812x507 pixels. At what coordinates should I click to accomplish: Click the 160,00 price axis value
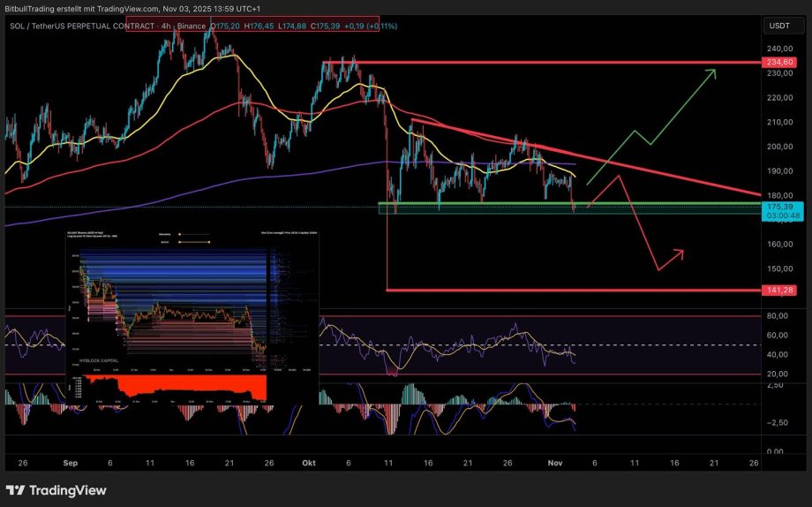(780, 244)
